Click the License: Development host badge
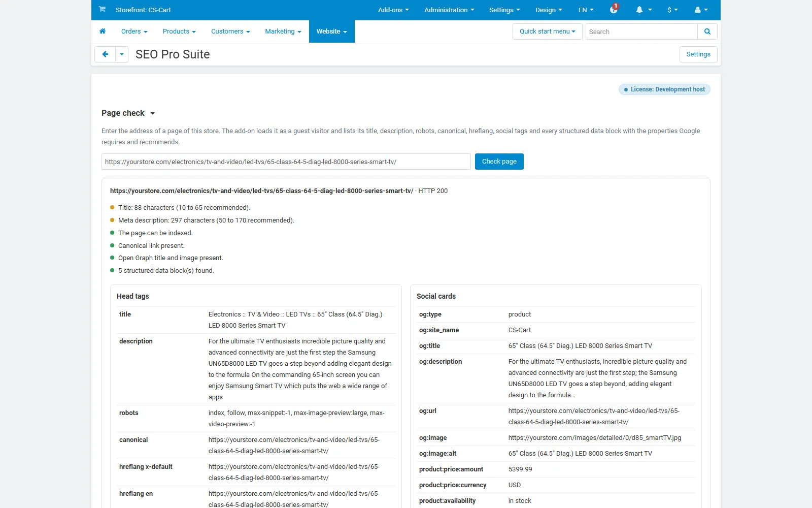Image resolution: width=812 pixels, height=508 pixels. (x=664, y=89)
